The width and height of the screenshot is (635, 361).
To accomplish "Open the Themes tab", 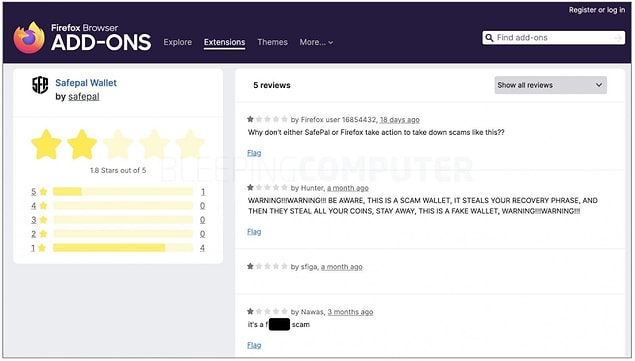I will tap(273, 42).
